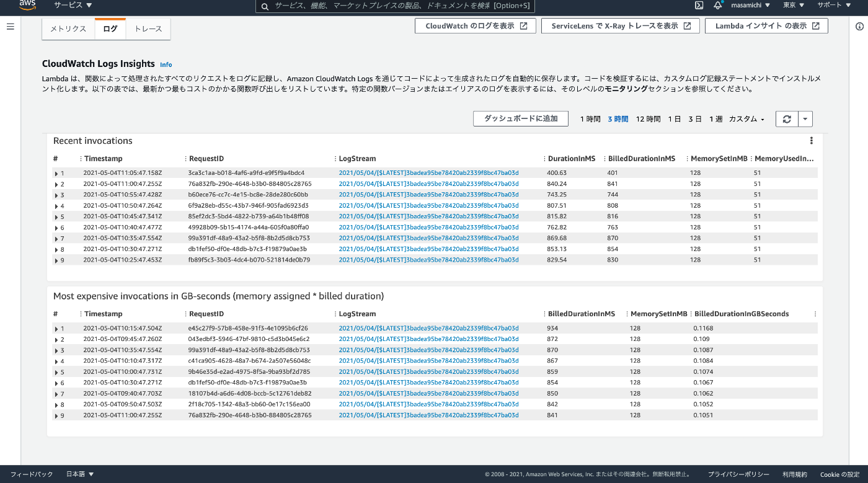This screenshot has height=483, width=868.
Task: Open Cookie の設定 in footer
Action: 840,474
